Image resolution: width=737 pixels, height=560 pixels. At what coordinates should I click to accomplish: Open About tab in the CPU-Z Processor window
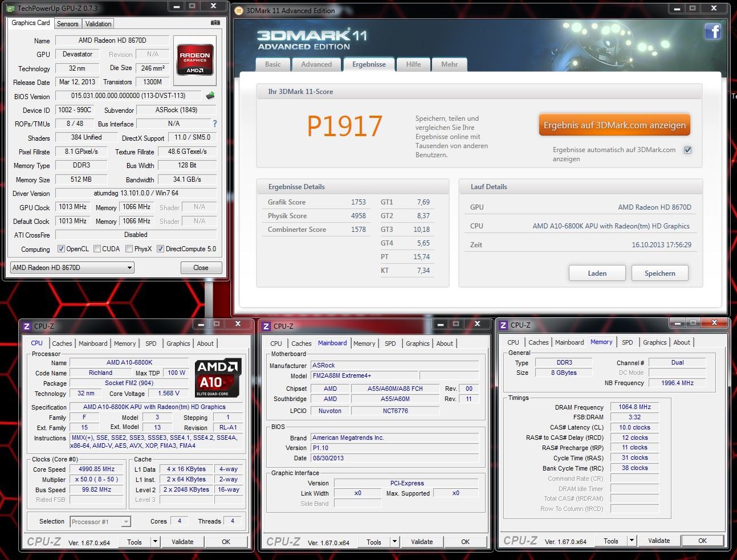point(205,344)
